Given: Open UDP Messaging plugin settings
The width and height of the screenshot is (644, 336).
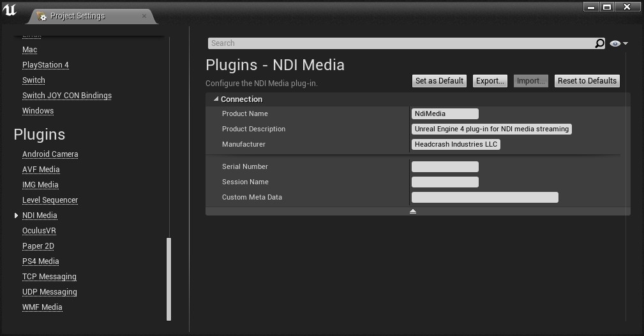Looking at the screenshot, I should click(50, 292).
